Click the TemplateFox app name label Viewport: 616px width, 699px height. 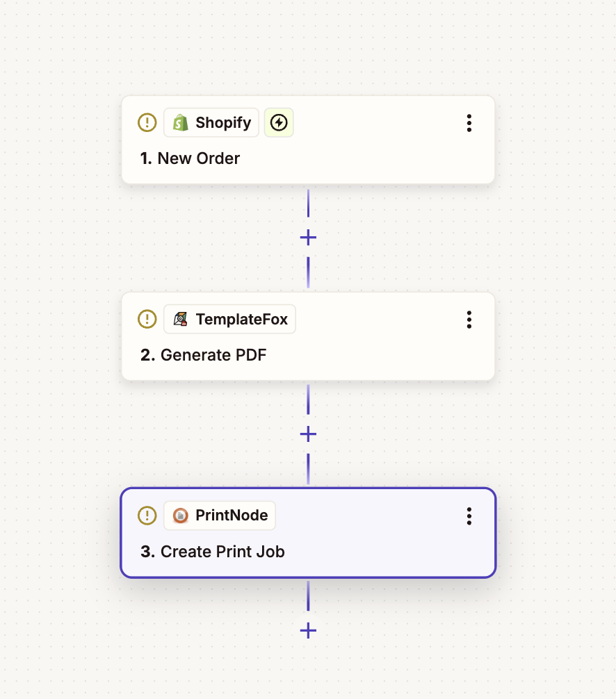pyautogui.click(x=241, y=320)
